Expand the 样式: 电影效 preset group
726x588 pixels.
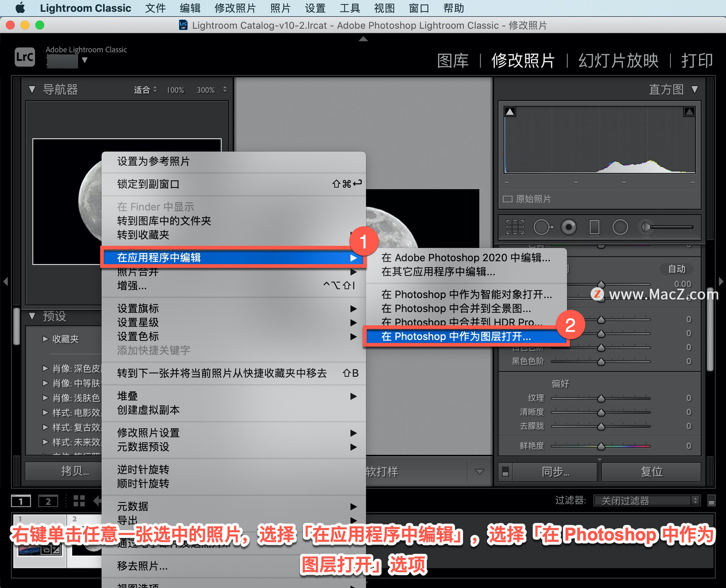(45, 413)
